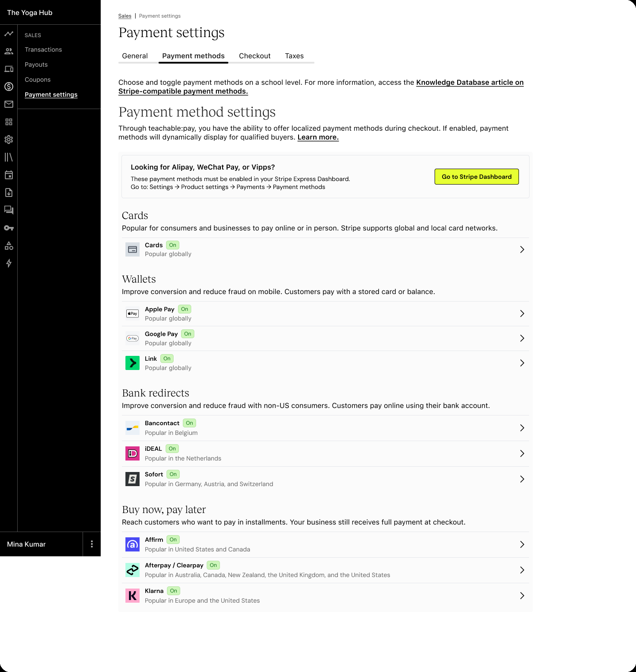
Task: Open the dashboard trend-line icon in sidebar
Action: pyautogui.click(x=9, y=34)
